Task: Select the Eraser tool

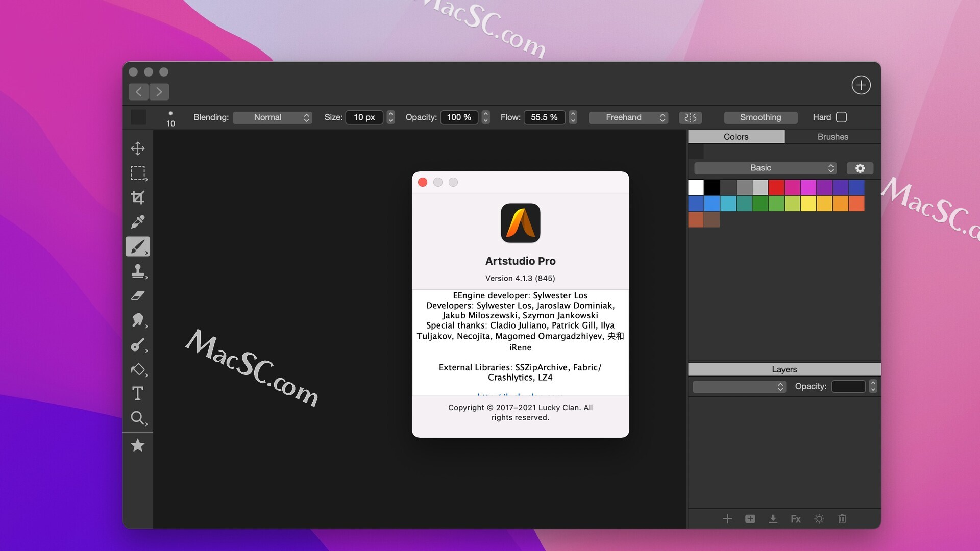Action: tap(138, 295)
